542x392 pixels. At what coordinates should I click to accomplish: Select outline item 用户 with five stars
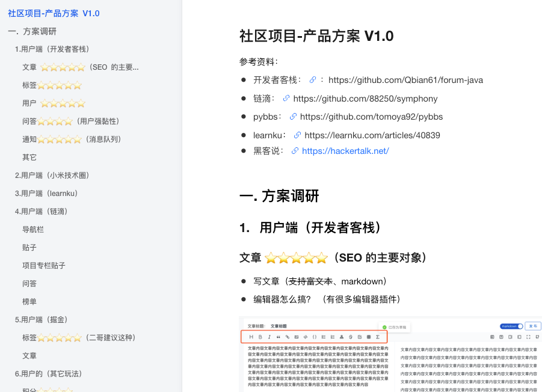click(x=54, y=103)
